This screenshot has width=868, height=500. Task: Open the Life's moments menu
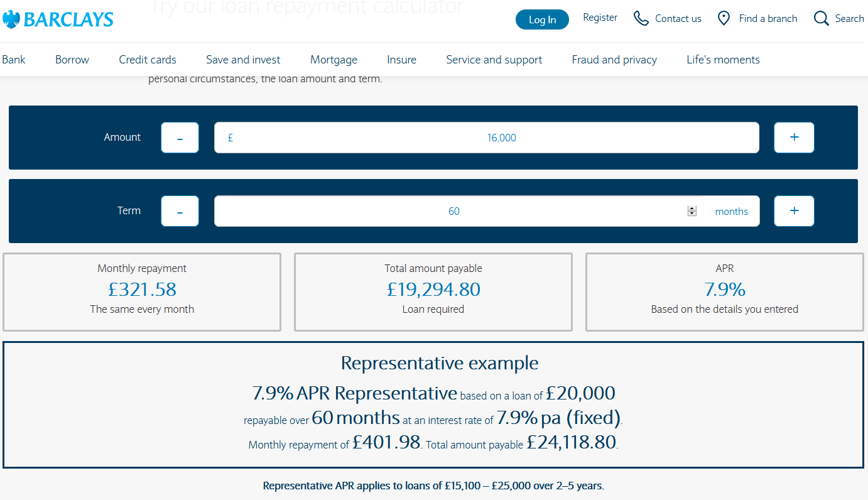coord(723,60)
